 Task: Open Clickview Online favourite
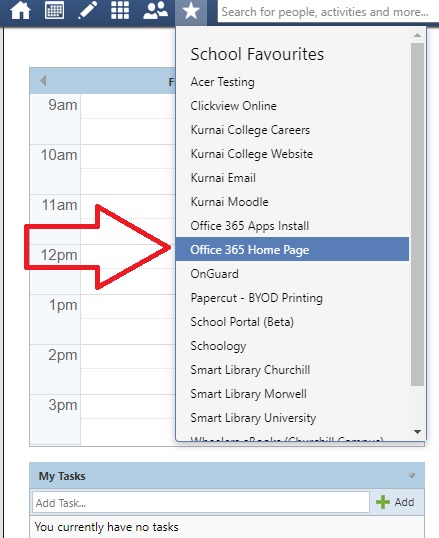coord(233,106)
